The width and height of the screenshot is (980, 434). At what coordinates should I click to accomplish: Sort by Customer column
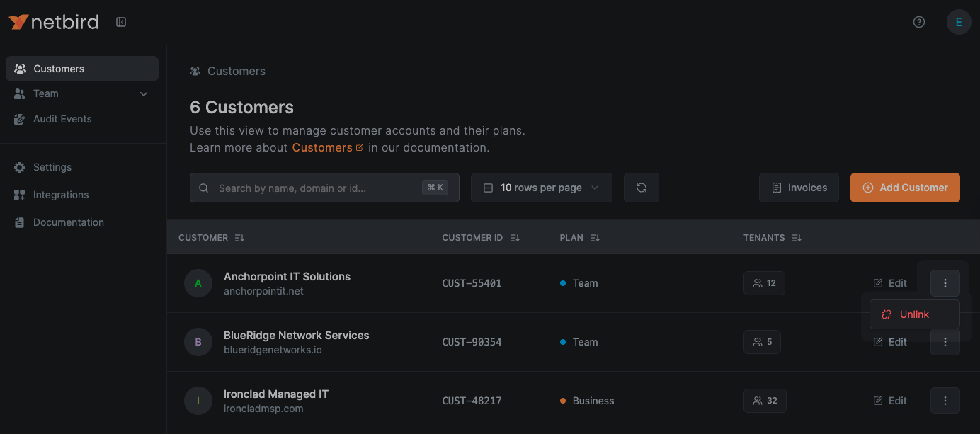click(x=211, y=238)
